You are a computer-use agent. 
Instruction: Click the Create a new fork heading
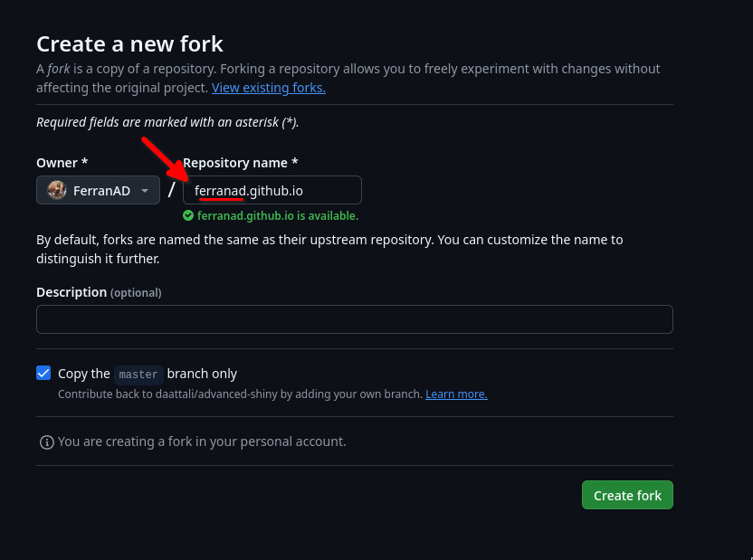pyautogui.click(x=129, y=44)
